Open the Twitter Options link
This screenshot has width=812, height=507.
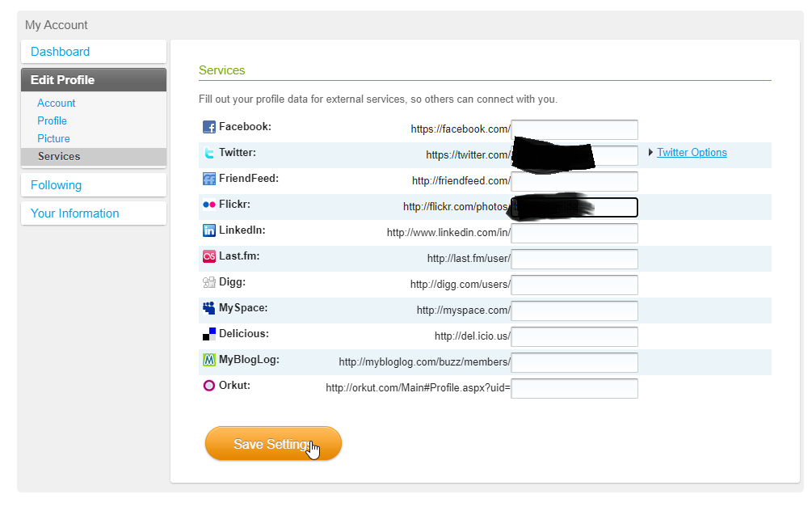point(692,152)
